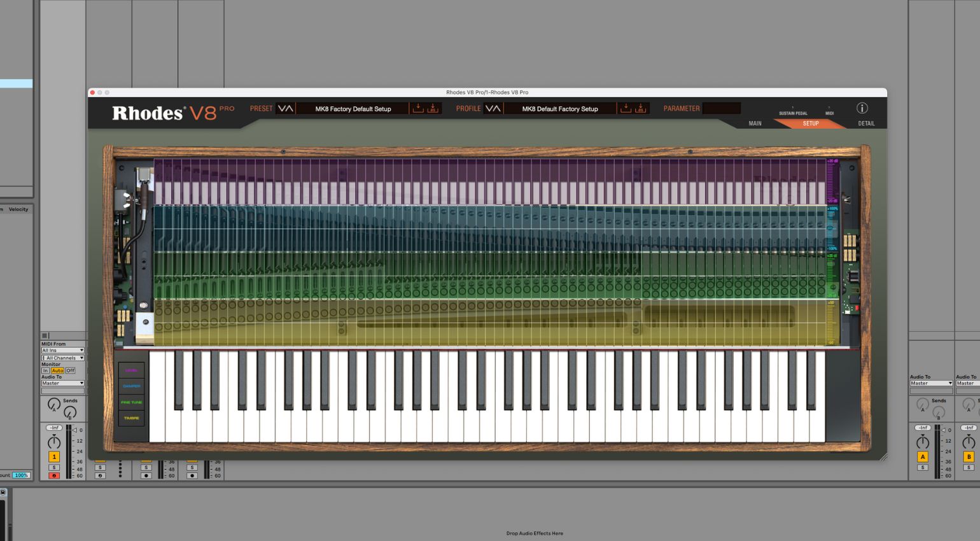Click the profile VA browse arrows icon

pyautogui.click(x=493, y=108)
